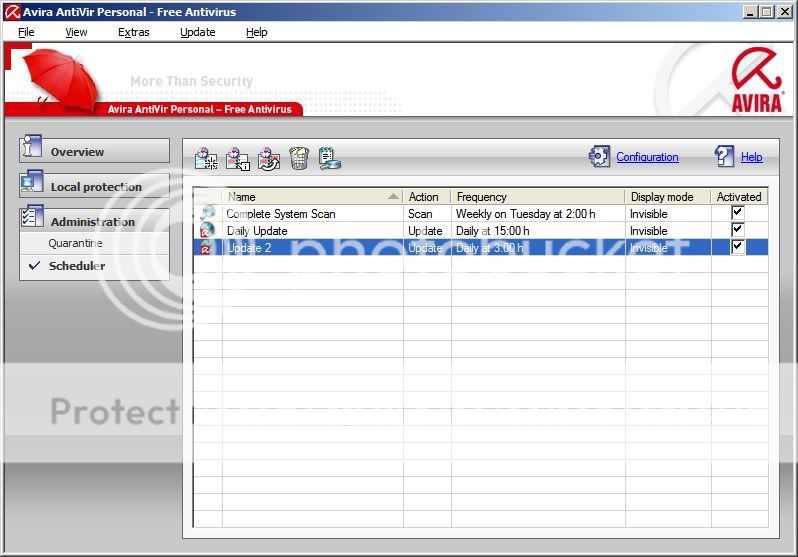Sort by the Frequency column header
798x557 pixels.
point(538,197)
